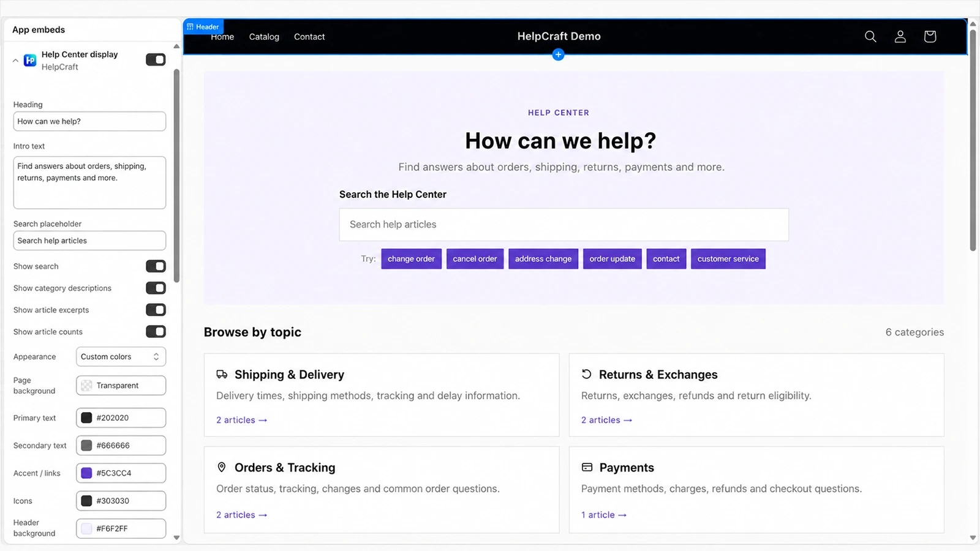This screenshot has height=551, width=980.
Task: Toggle Show category descriptions switch
Action: tap(156, 288)
